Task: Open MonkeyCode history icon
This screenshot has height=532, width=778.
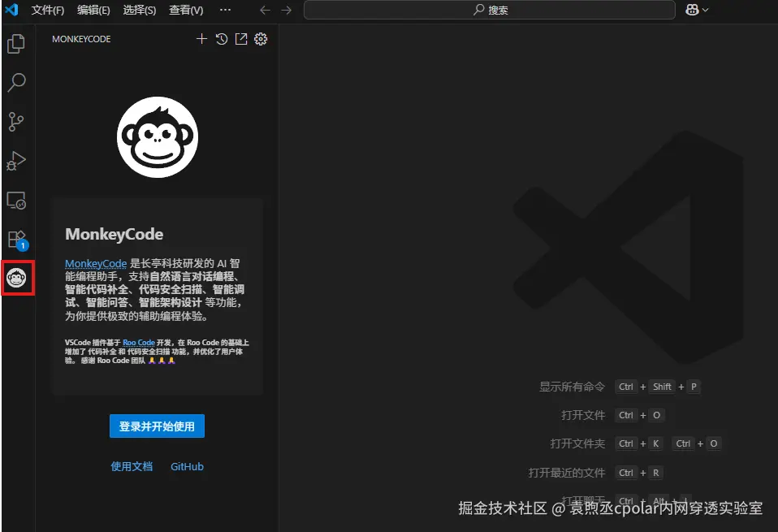Action: [x=221, y=39]
